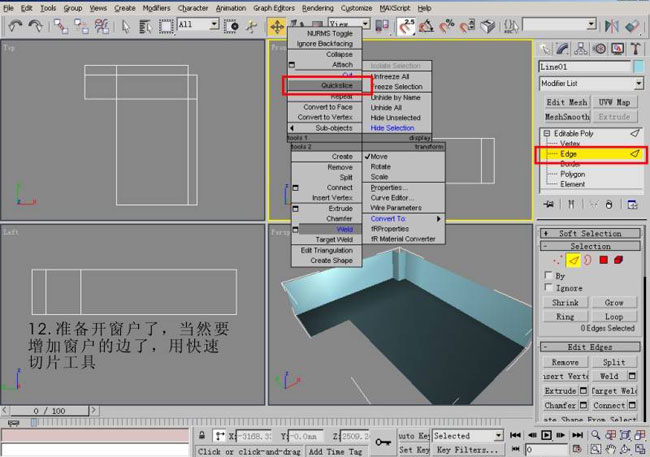Open Select by Name list icon
The image size is (650, 457).
point(146,27)
